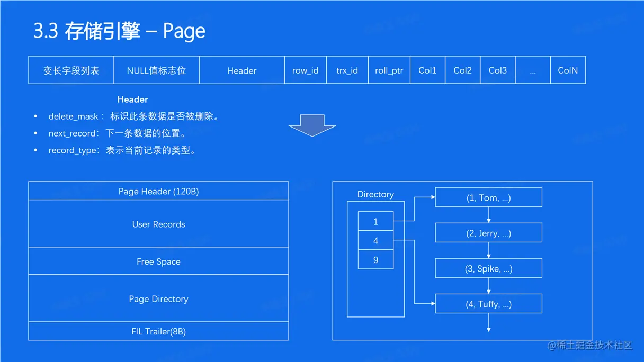Click the (2, Jerry, ...) record box
Viewport: 644px width, 362px height.
coord(488,233)
